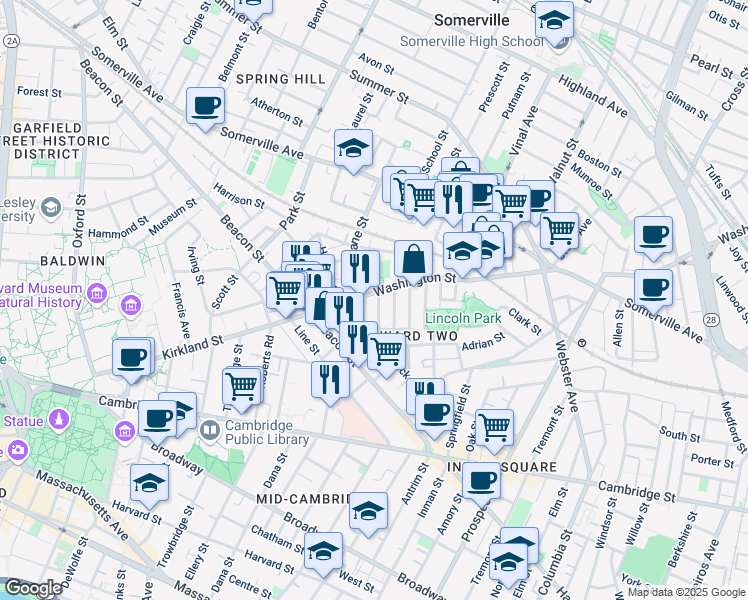Click the Cambridge Public Library book icon

[x=210, y=431]
